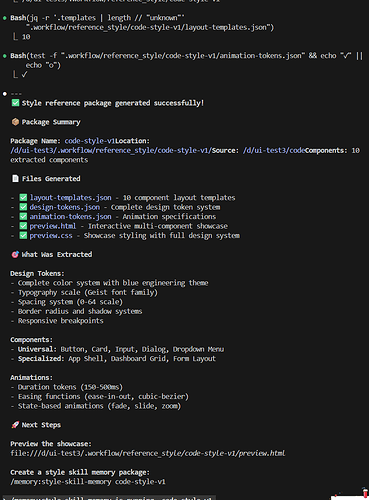Click 'Easing functions (ease-in-out, cubic-bezier)' line
This screenshot has height=500, width=369.
tap(103, 396)
